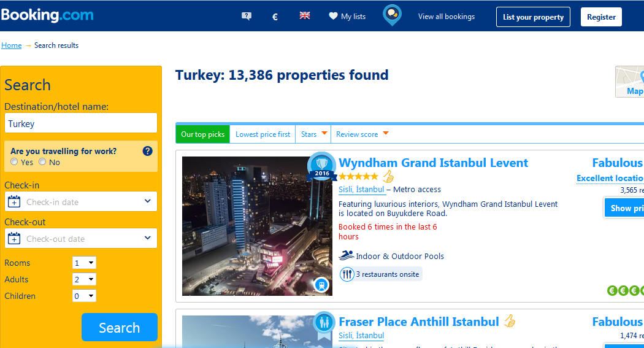
Task: Click the 2016 award badge on Wyndham
Action: tap(321, 167)
